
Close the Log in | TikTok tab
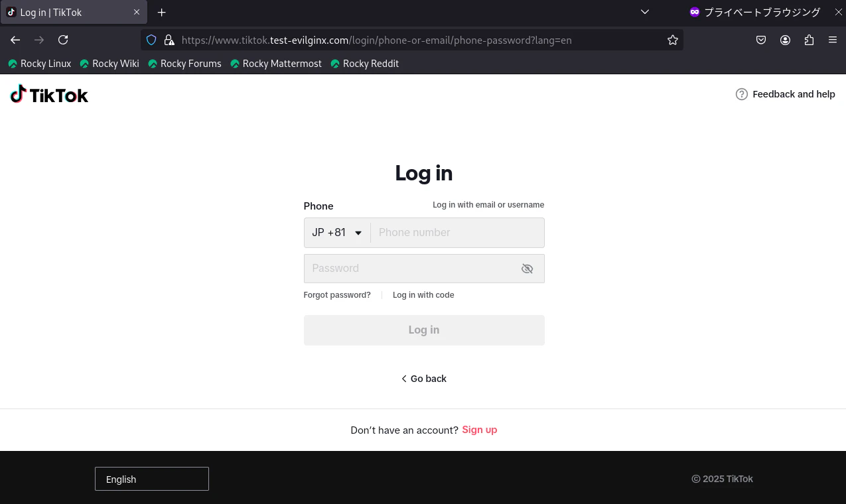[x=137, y=12]
